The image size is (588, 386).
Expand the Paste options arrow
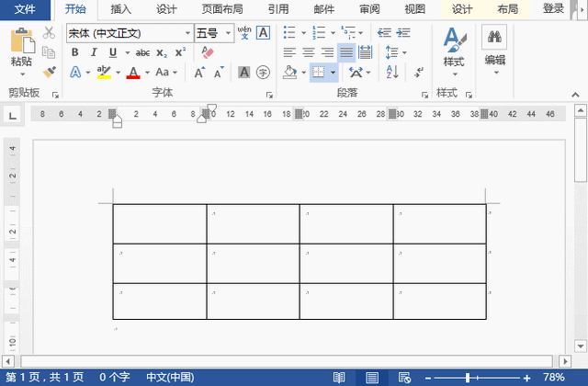pos(22,74)
